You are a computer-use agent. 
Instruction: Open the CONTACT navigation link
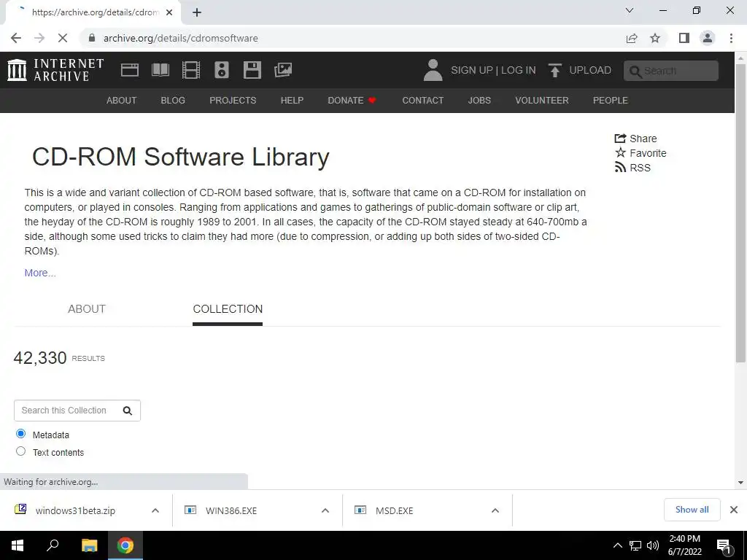422,101
